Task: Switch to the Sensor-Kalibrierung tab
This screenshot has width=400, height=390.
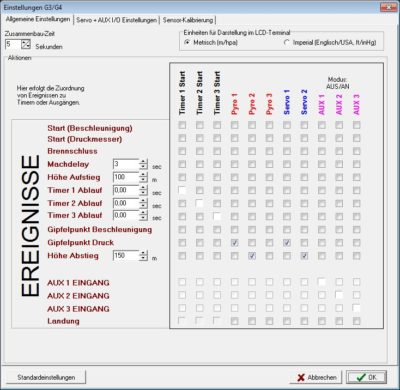Action: (188, 20)
